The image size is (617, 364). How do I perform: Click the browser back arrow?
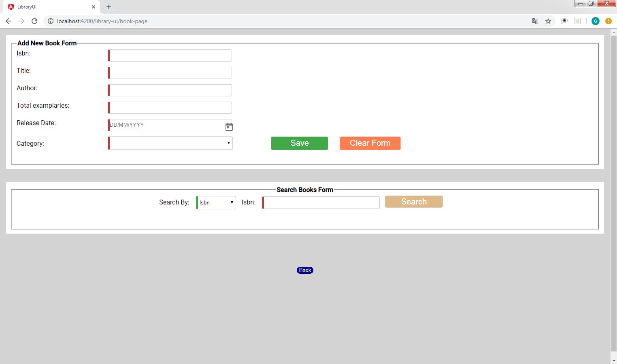click(x=9, y=21)
